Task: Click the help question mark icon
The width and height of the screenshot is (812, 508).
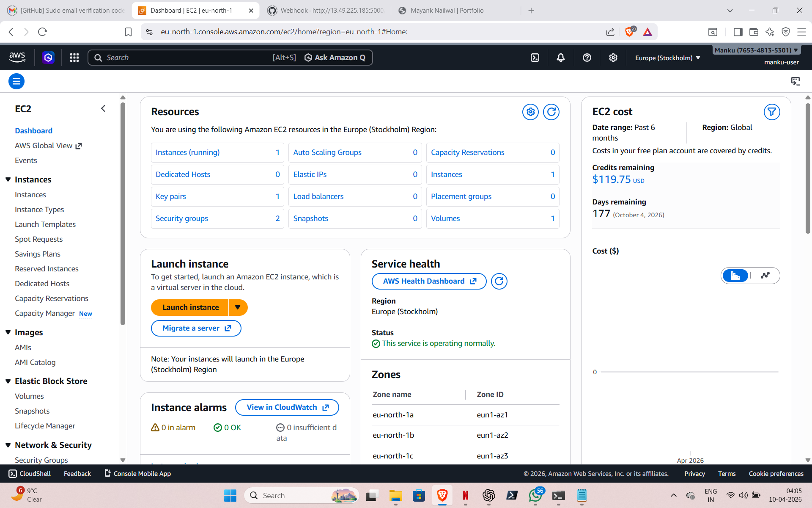Action: tap(587, 58)
